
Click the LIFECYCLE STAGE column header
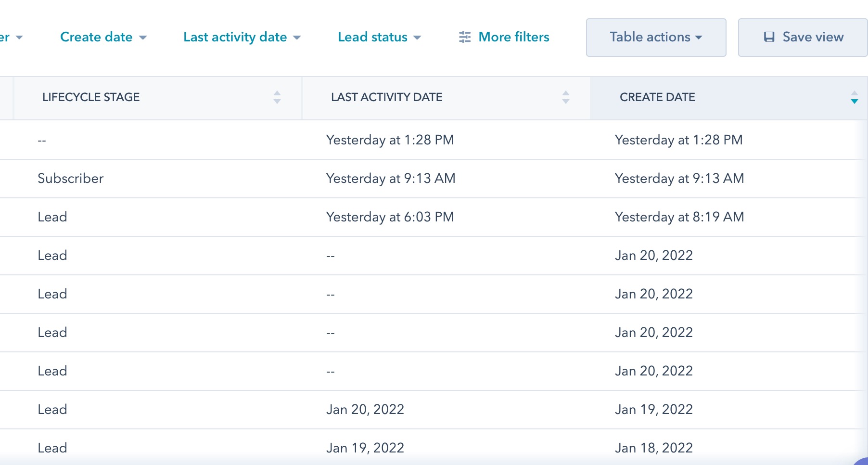tap(91, 97)
